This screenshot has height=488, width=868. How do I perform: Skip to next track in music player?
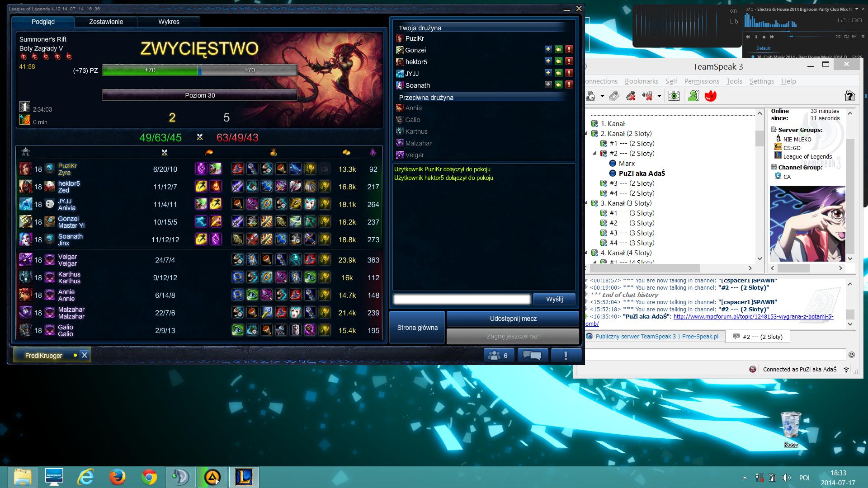[x=772, y=37]
